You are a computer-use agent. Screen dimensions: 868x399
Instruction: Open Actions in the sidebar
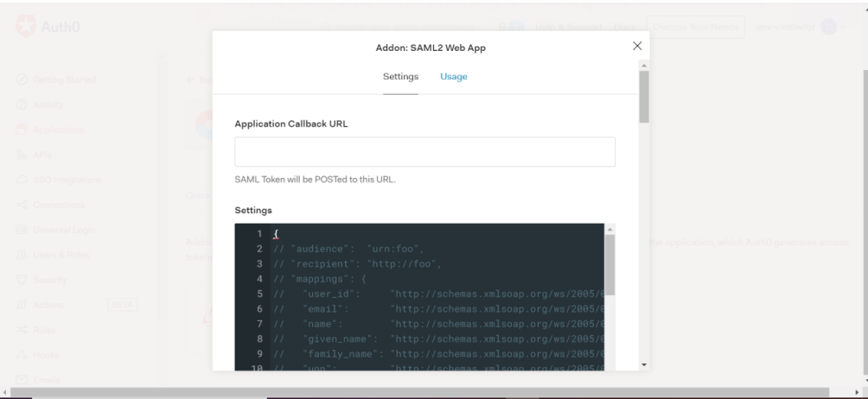[x=48, y=305]
